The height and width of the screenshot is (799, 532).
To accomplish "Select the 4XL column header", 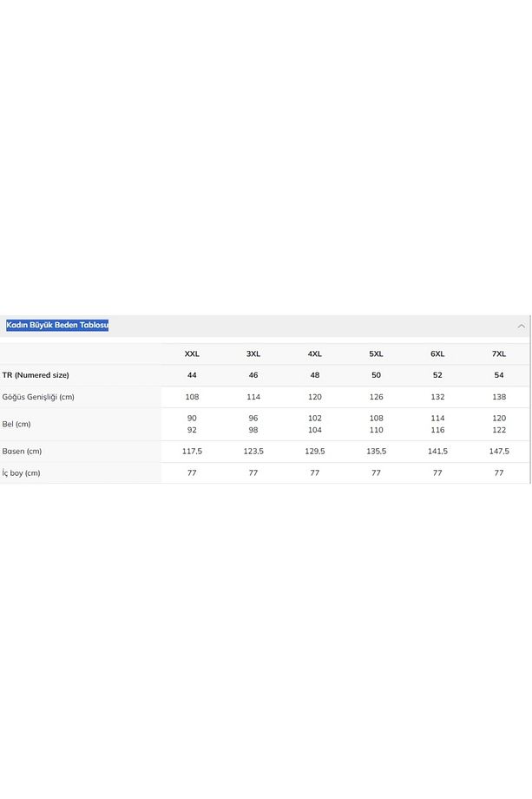I will [x=315, y=353].
